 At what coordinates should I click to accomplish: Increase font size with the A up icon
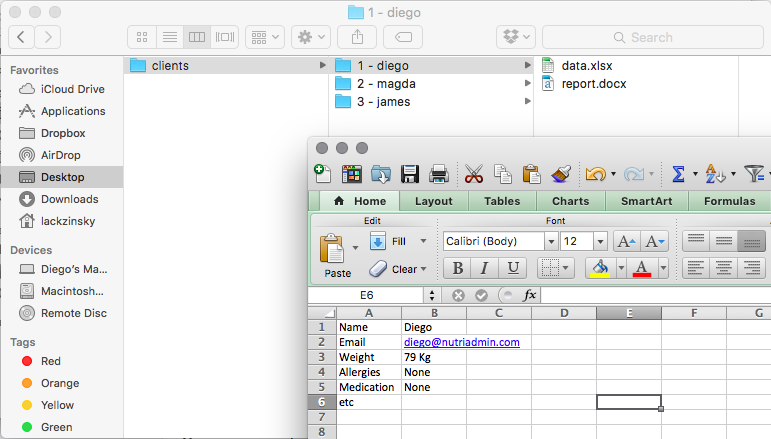(626, 241)
